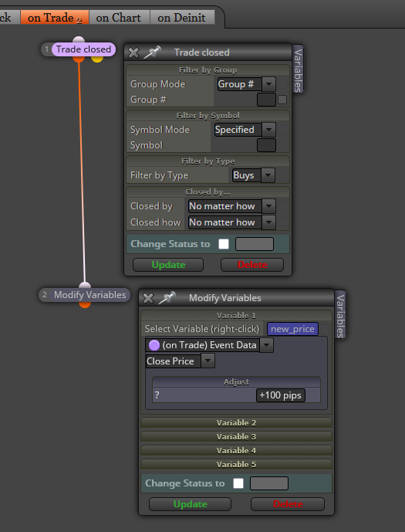Switch to the on Deinit tab
Screen dimensions: 405x532
(x=181, y=17)
